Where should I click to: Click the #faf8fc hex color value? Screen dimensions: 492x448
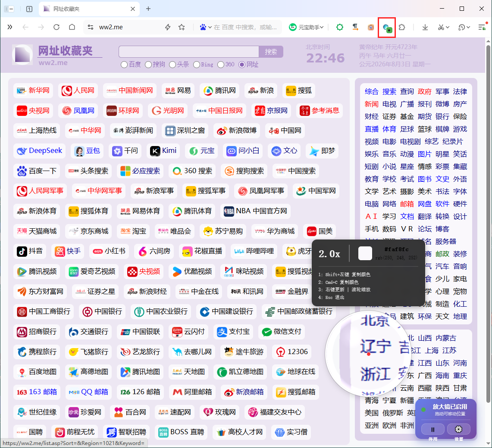point(396,249)
